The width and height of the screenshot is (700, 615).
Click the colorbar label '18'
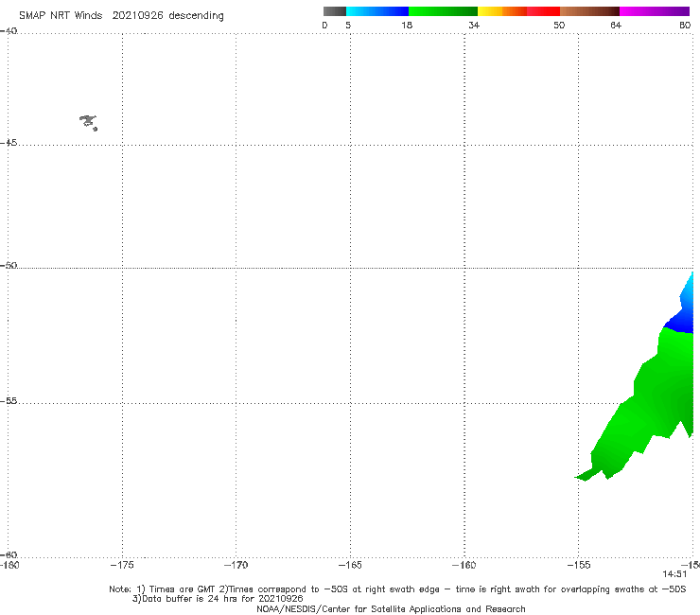tap(407, 25)
